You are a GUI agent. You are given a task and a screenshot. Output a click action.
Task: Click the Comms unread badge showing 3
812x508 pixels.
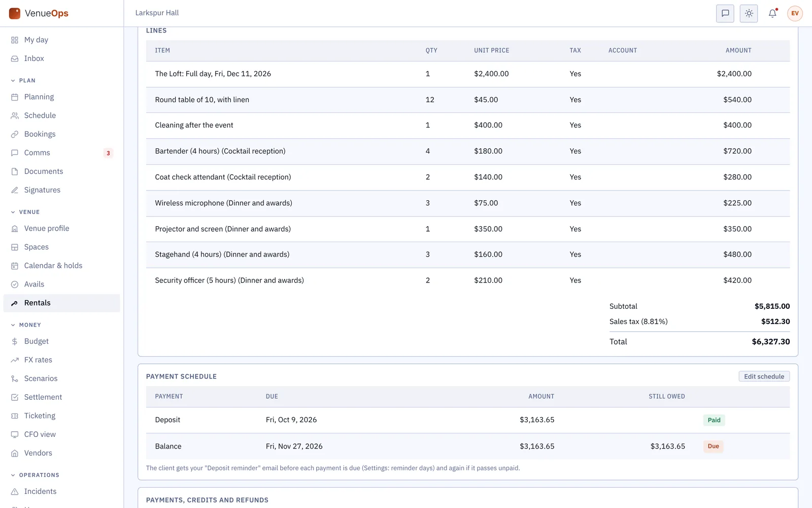point(108,153)
